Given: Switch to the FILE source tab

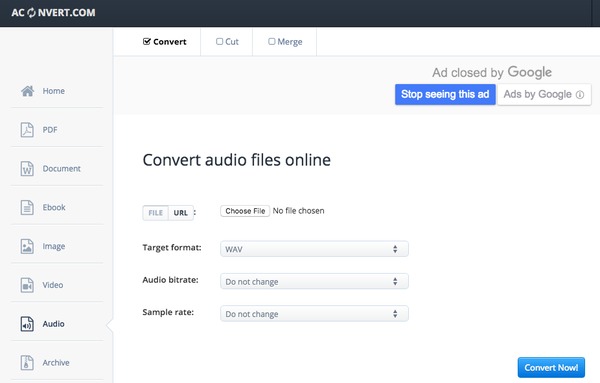Looking at the screenshot, I should [156, 213].
